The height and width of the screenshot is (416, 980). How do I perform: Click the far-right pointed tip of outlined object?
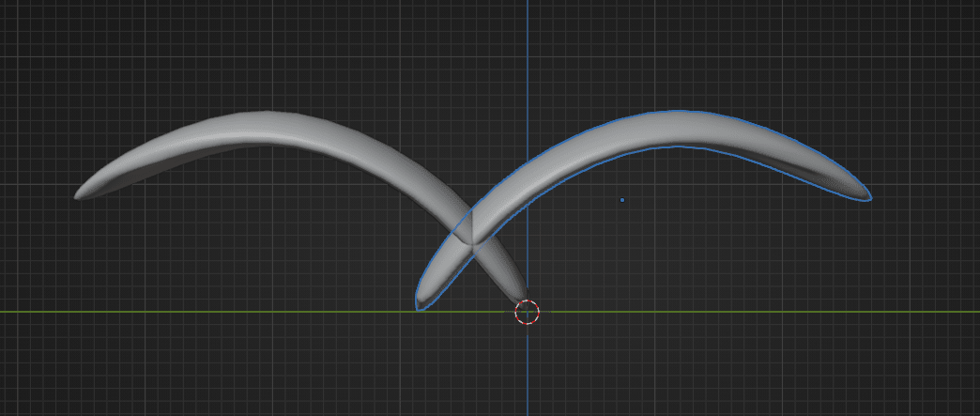point(866,196)
